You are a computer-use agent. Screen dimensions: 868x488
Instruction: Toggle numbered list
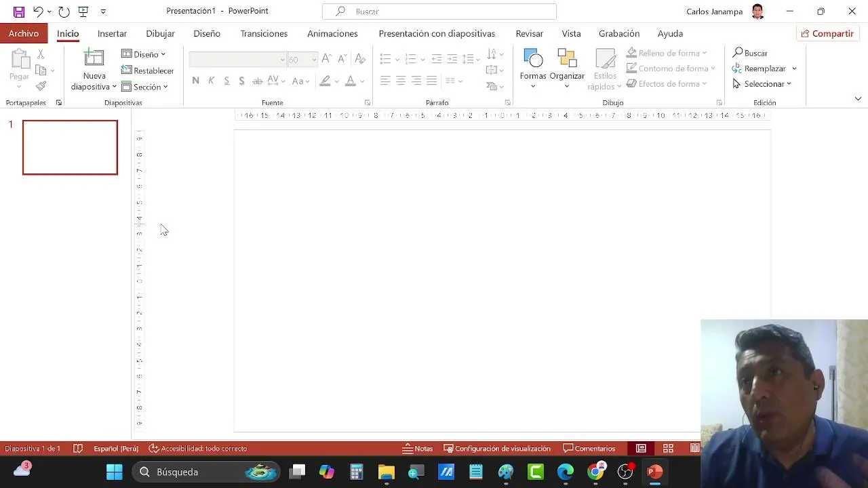click(410, 59)
